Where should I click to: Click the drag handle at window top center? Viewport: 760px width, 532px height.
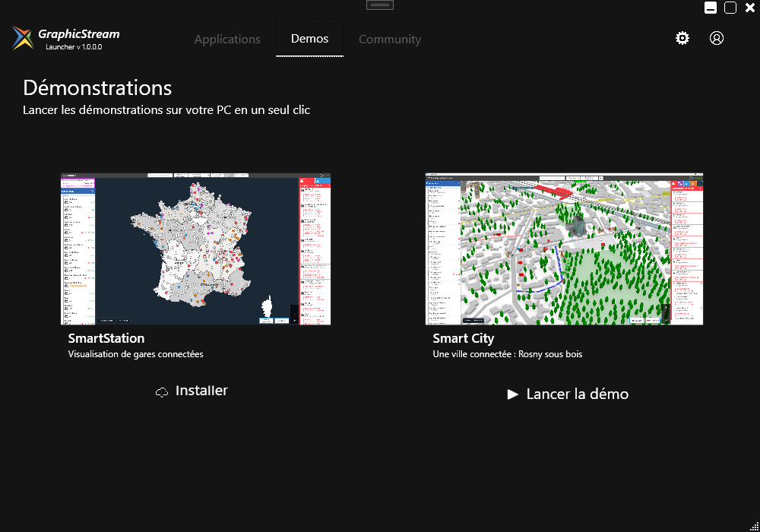(x=379, y=5)
